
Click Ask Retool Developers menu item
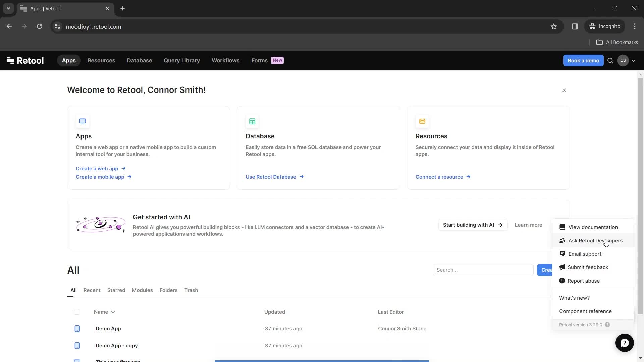[x=595, y=240]
